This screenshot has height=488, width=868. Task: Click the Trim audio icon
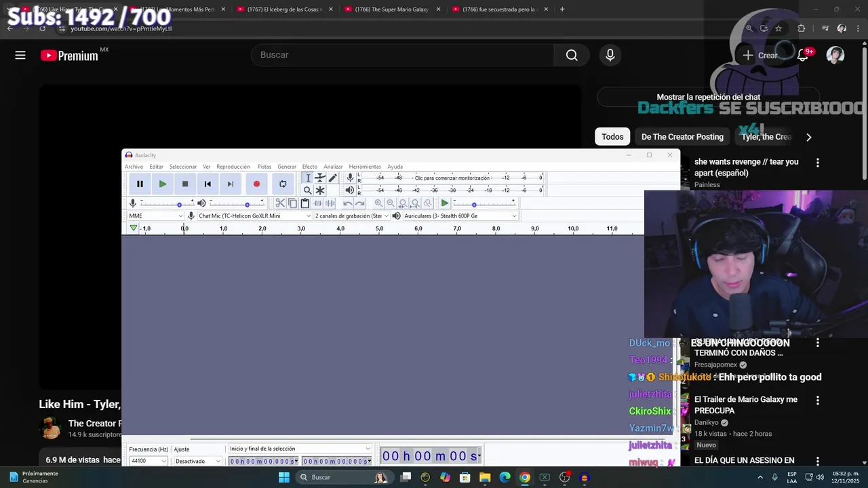click(x=317, y=203)
